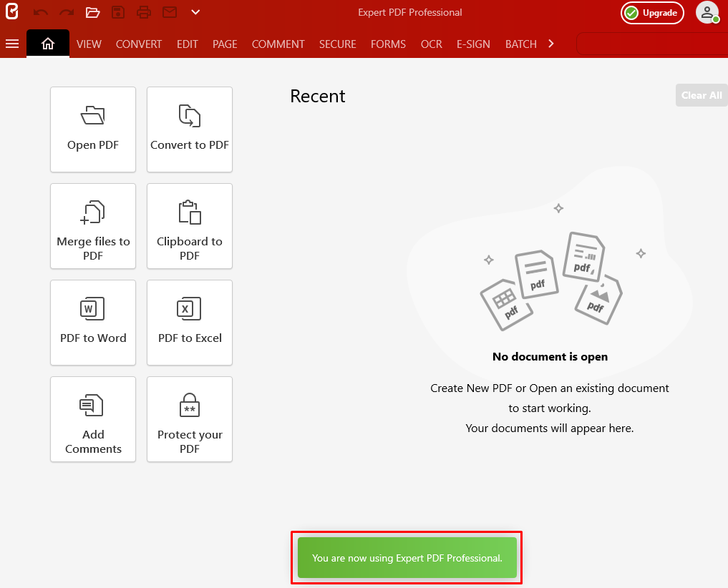
Task: Open a file via the folder toolbar icon
Action: point(93,13)
